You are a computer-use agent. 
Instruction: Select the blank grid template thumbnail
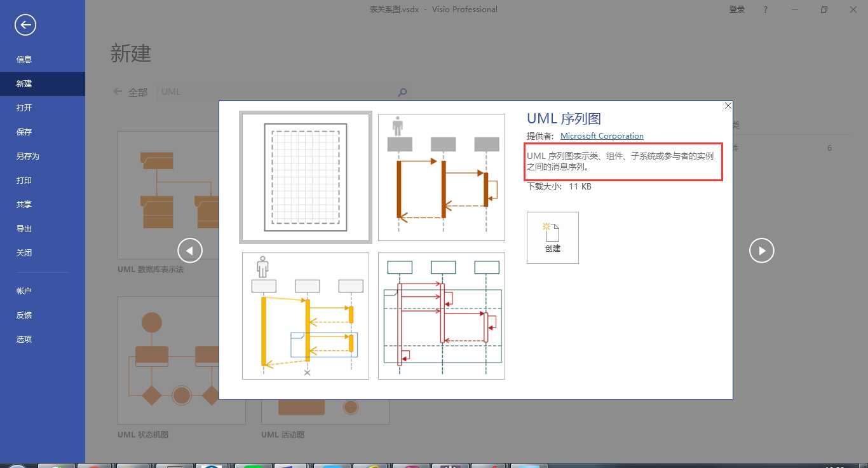pyautogui.click(x=306, y=177)
